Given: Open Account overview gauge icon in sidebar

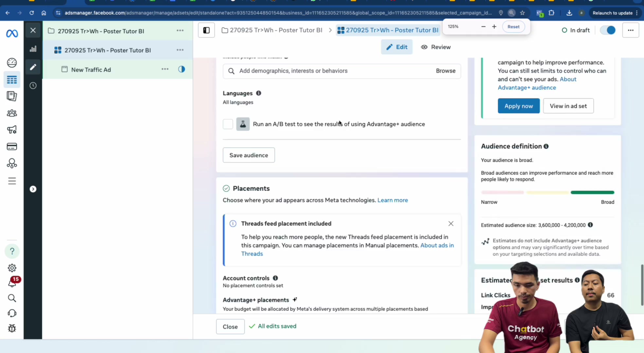Looking at the screenshot, I should [12, 62].
